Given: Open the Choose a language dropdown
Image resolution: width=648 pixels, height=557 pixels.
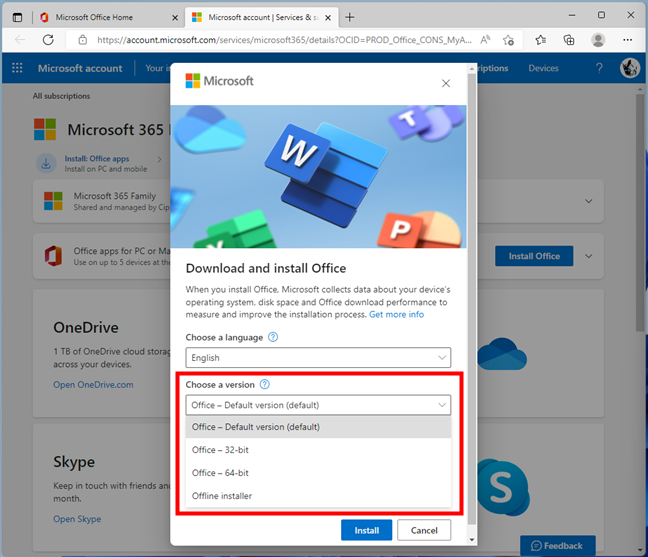Looking at the screenshot, I should [x=318, y=357].
